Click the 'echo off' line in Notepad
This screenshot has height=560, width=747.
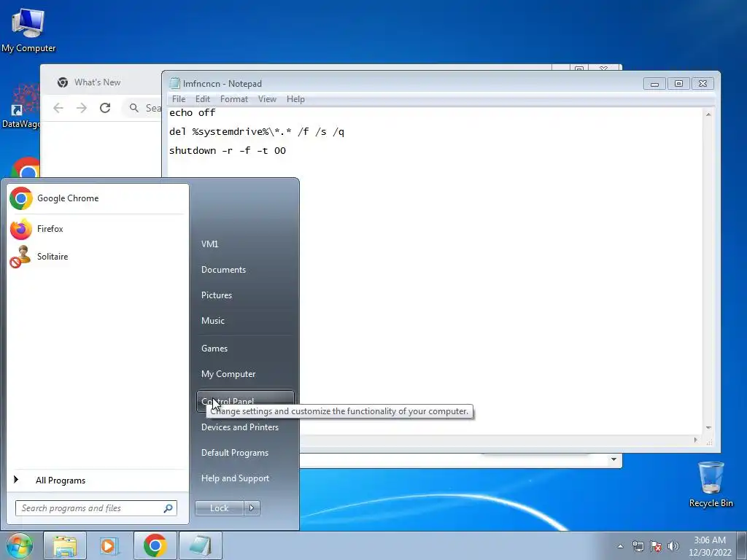[192, 113]
